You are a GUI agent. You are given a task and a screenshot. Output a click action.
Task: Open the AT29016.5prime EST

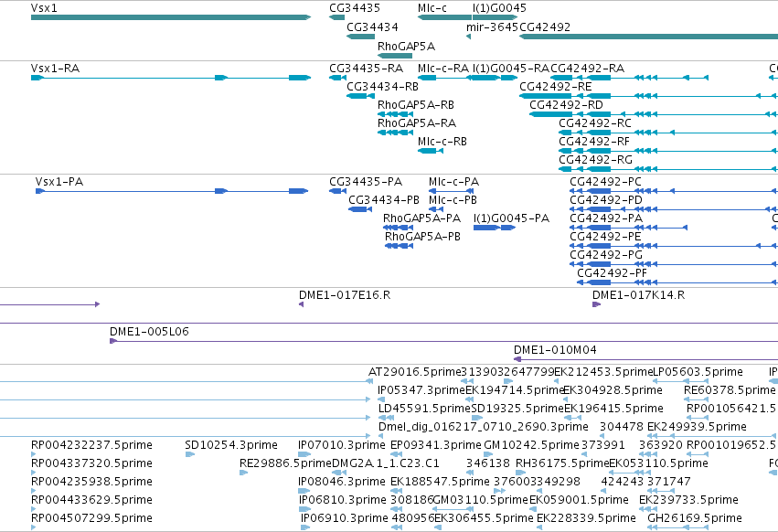(369, 381)
